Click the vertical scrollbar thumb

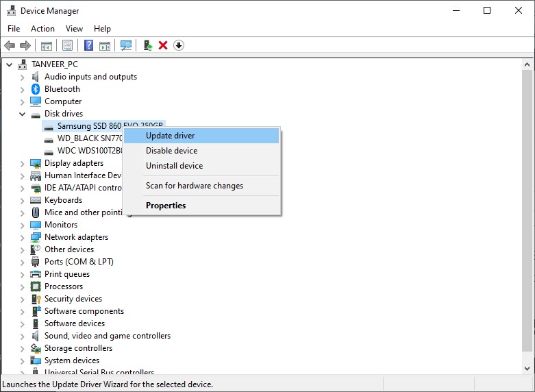click(x=527, y=210)
